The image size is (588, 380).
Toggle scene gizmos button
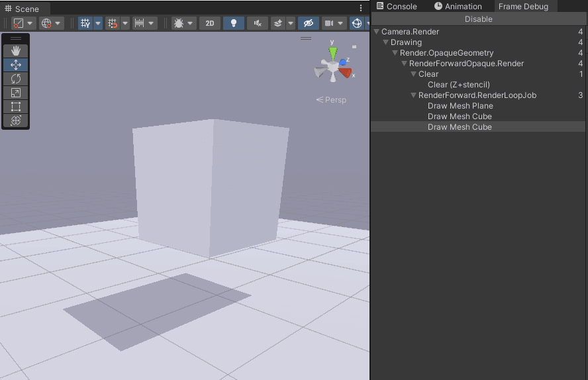pos(357,23)
